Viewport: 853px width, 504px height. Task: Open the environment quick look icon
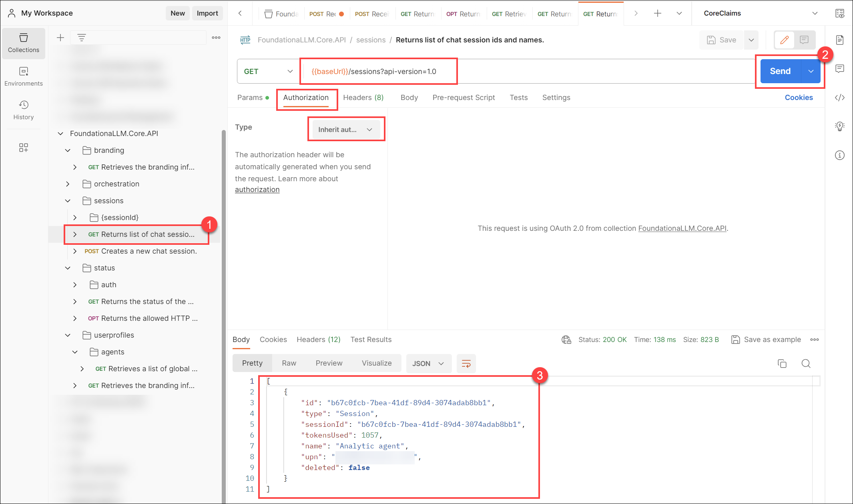840,13
